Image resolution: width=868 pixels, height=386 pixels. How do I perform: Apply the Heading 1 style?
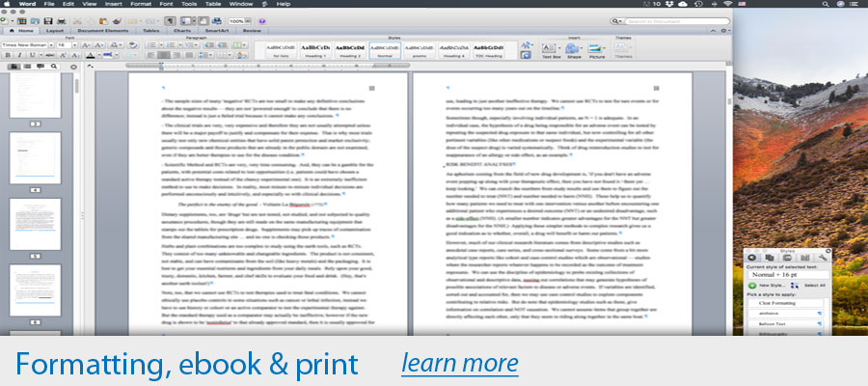315,49
